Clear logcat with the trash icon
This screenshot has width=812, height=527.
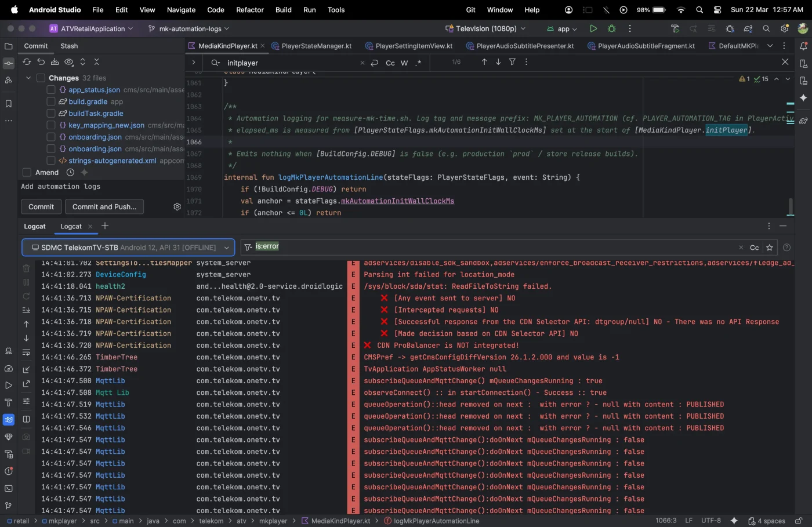point(26,268)
